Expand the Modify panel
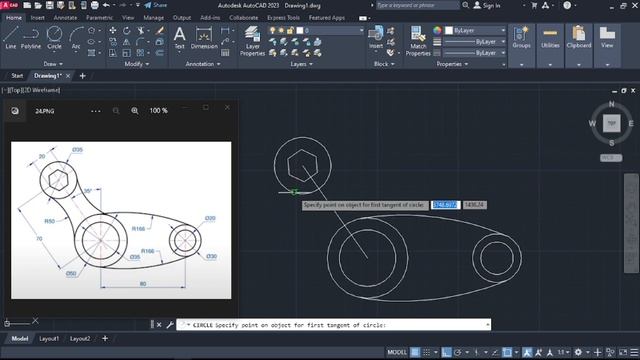This screenshot has height=360, width=640. (x=137, y=64)
